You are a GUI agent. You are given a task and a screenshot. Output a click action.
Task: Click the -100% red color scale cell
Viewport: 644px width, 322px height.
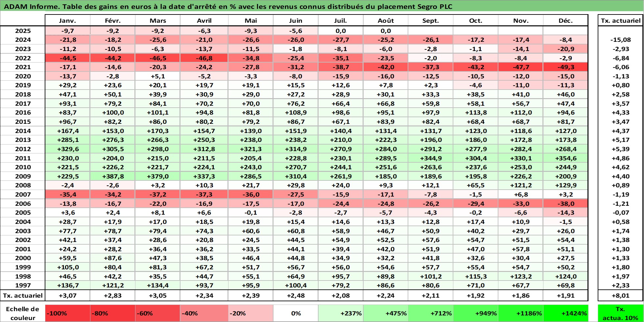pos(67,313)
